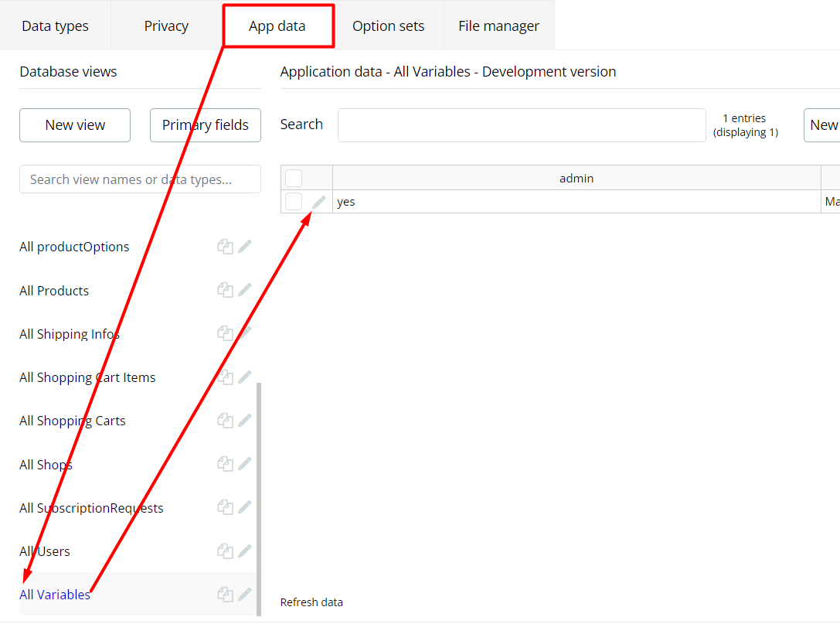Select the App data tab

(x=277, y=26)
